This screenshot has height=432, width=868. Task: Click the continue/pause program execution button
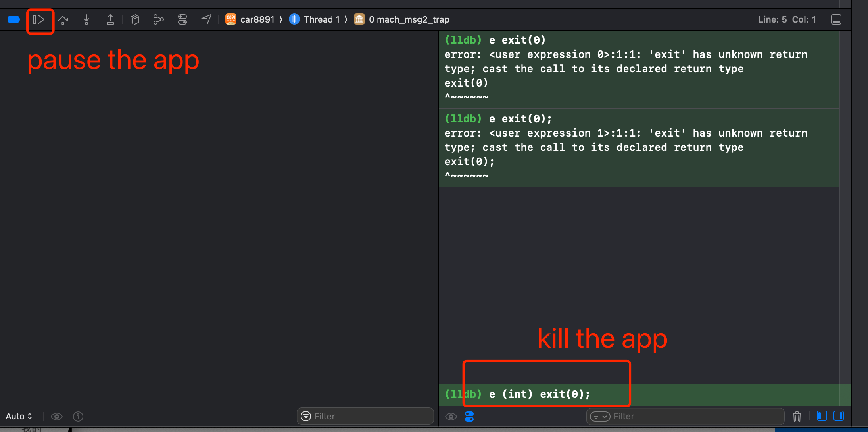[x=38, y=19]
